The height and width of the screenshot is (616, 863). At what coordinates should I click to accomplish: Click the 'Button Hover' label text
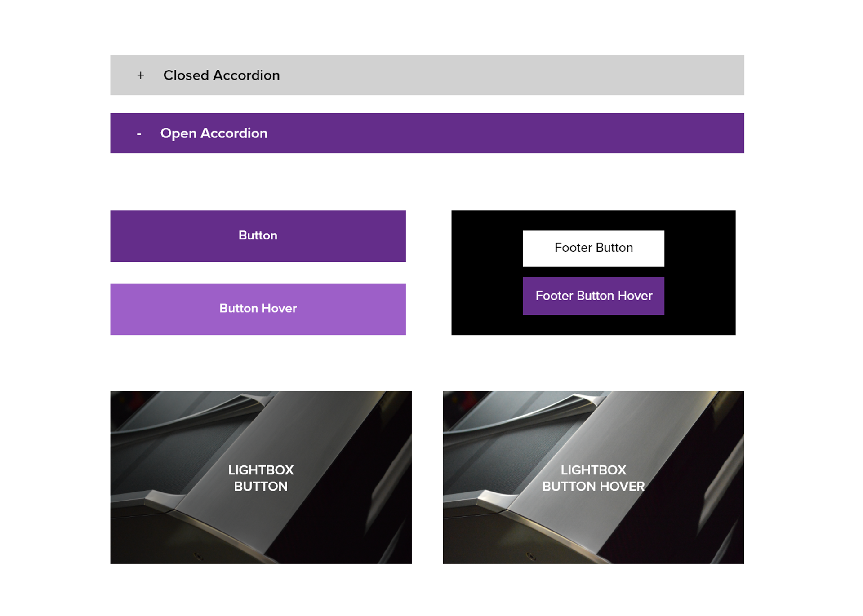[258, 308]
